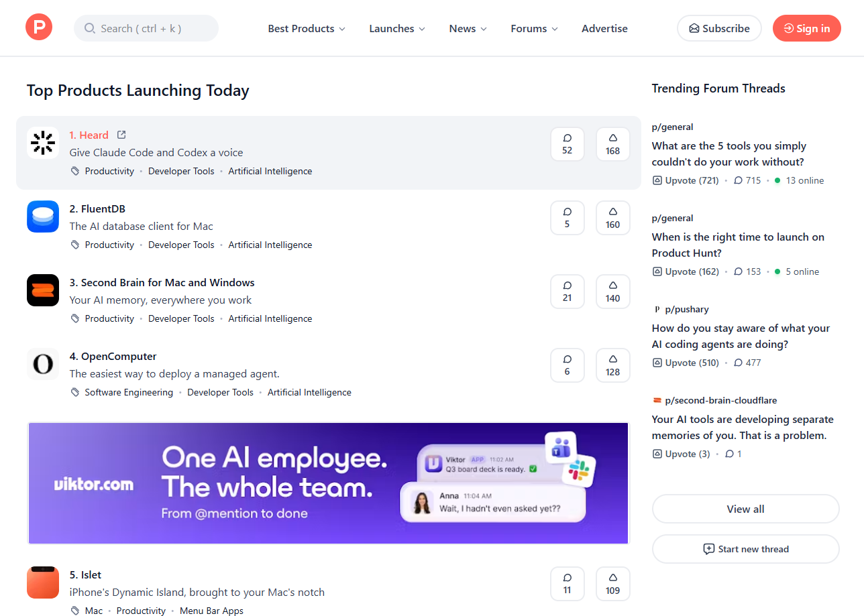This screenshot has width=864, height=616.
Task: Open the viktor.com advertisement banner
Action: [329, 483]
